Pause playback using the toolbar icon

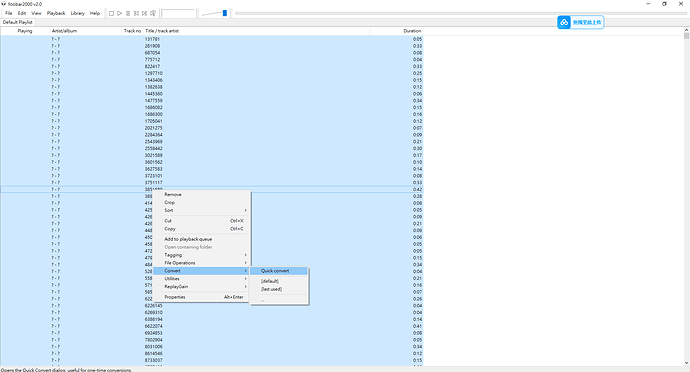pyautogui.click(x=128, y=13)
